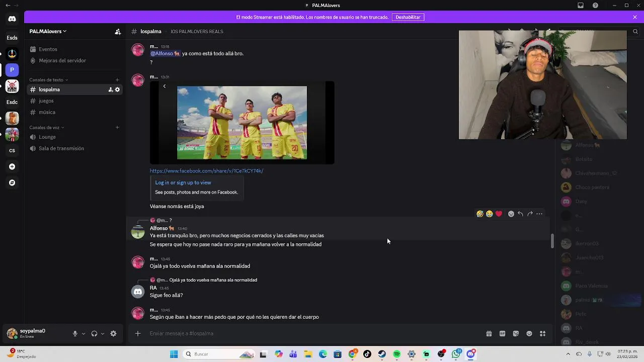This screenshot has height=362, width=644.
Task: Open the Esdc server icon
Action: point(12,102)
